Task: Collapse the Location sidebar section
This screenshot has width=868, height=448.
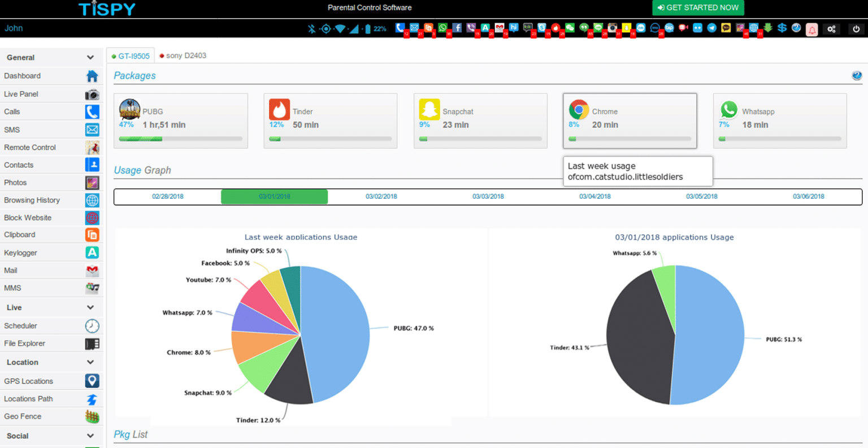Action: tap(90, 362)
